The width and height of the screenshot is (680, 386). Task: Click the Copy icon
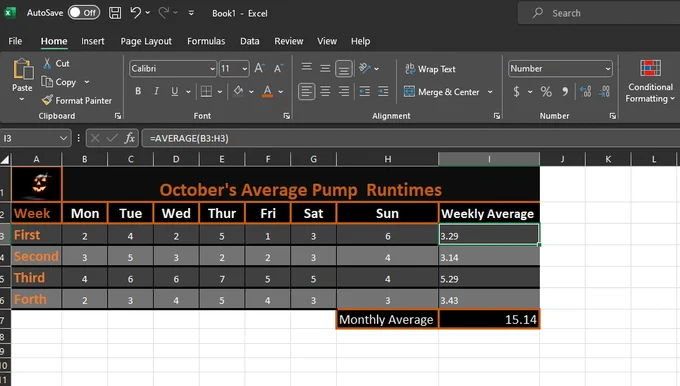[x=47, y=82]
